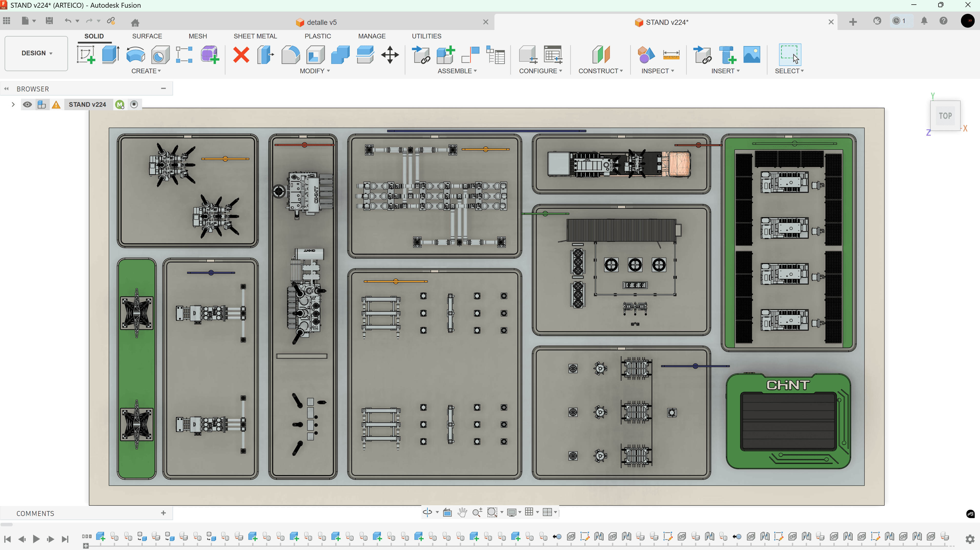Click the TOP face of view cube
Screen dimensions: 980x550
[x=945, y=116]
